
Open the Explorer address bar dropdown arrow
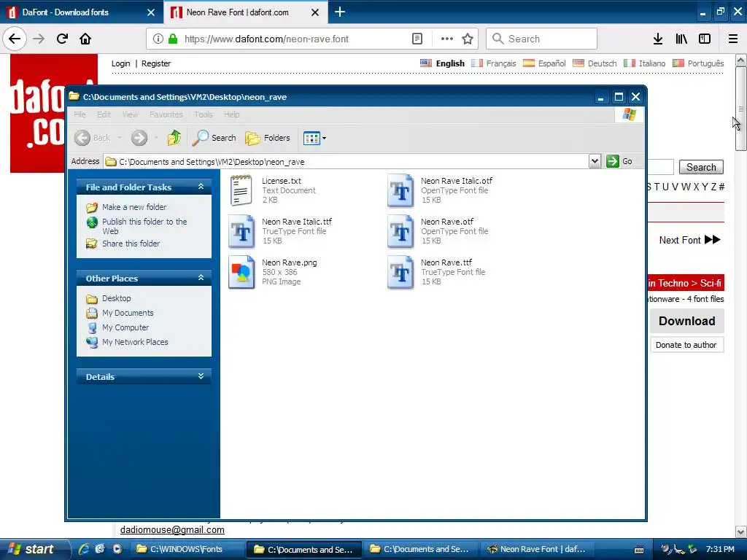pyautogui.click(x=595, y=161)
